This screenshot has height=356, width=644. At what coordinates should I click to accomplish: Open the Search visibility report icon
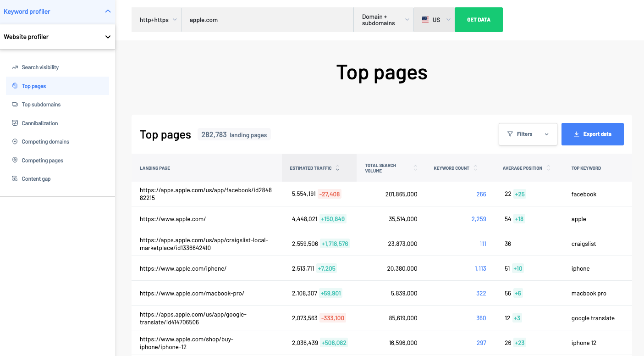[15, 67]
